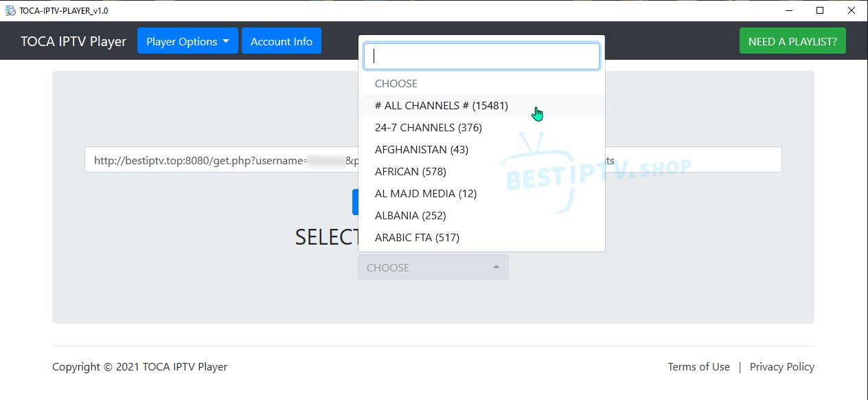Minimize the TOCA-IPTV-PLAYER window

pos(788,10)
